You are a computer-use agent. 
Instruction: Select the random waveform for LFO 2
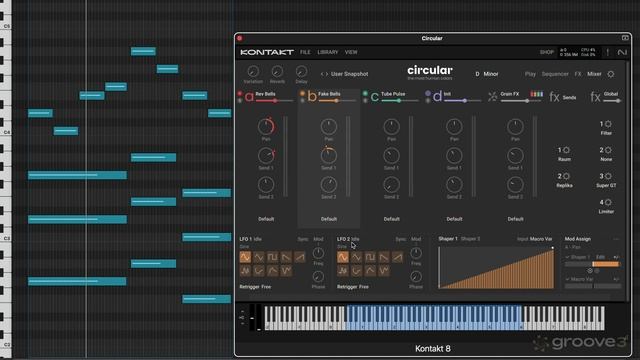(x=343, y=271)
